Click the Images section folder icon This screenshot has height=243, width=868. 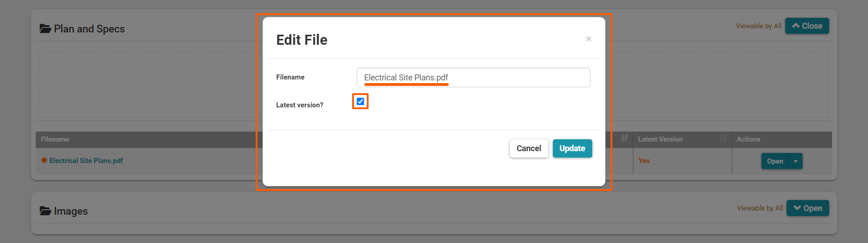tap(45, 211)
